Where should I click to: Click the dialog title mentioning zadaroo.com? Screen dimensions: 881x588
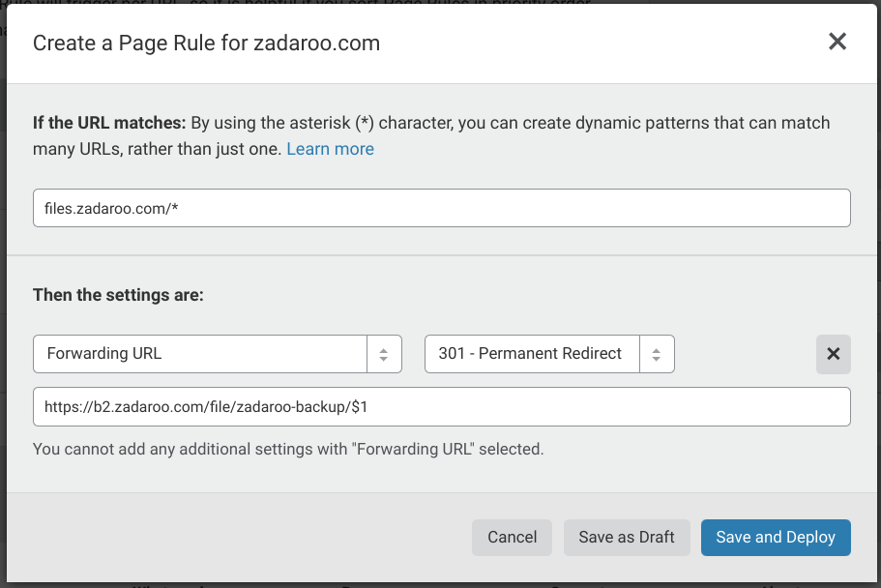point(206,43)
